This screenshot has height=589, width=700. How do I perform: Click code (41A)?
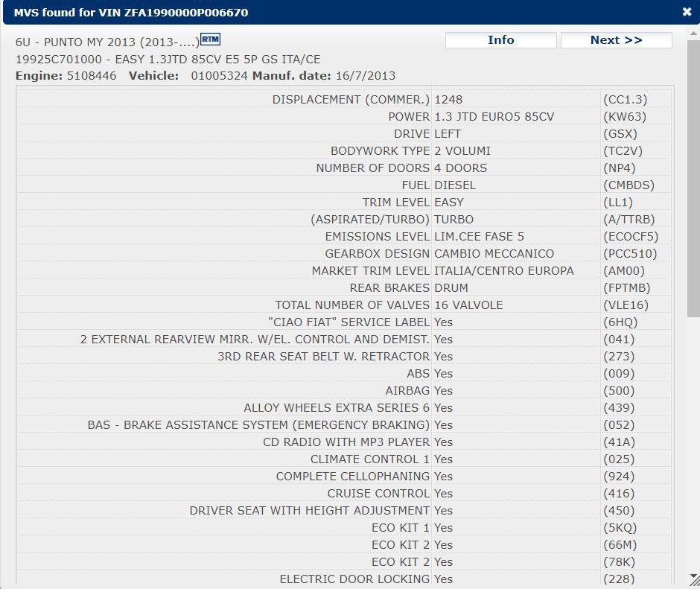[x=619, y=442]
